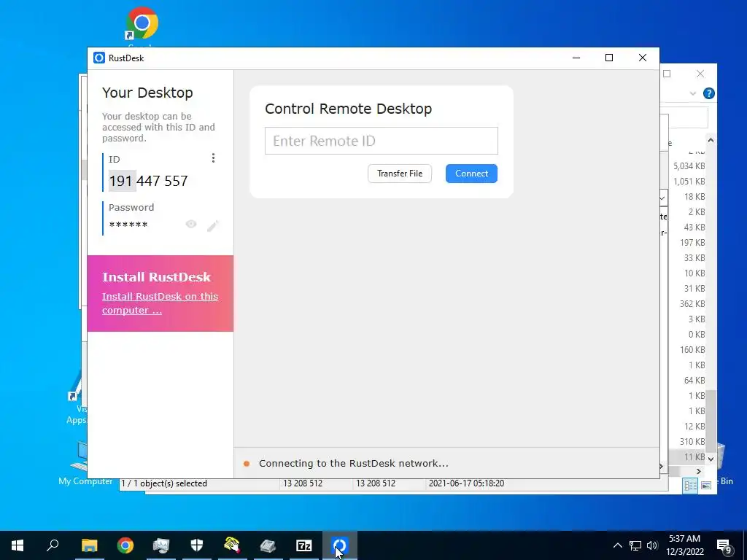
Task: Select the 197 KB file size entry
Action: (692, 243)
